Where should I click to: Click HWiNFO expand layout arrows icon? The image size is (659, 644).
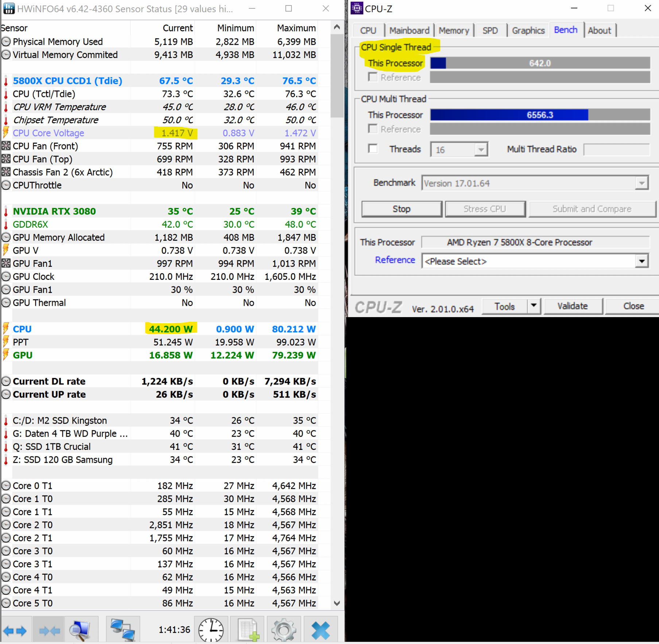16,630
